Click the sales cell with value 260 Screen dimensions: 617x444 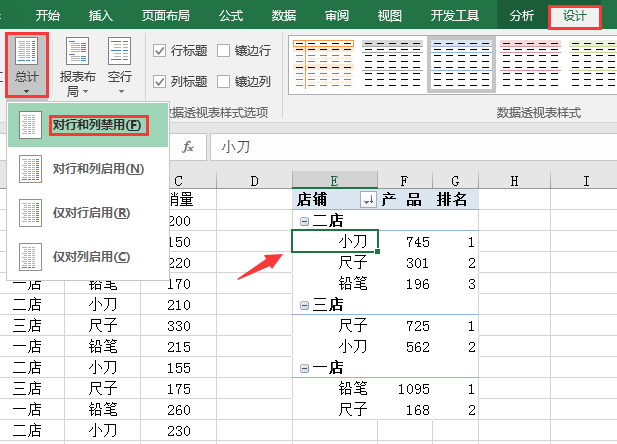point(178,410)
